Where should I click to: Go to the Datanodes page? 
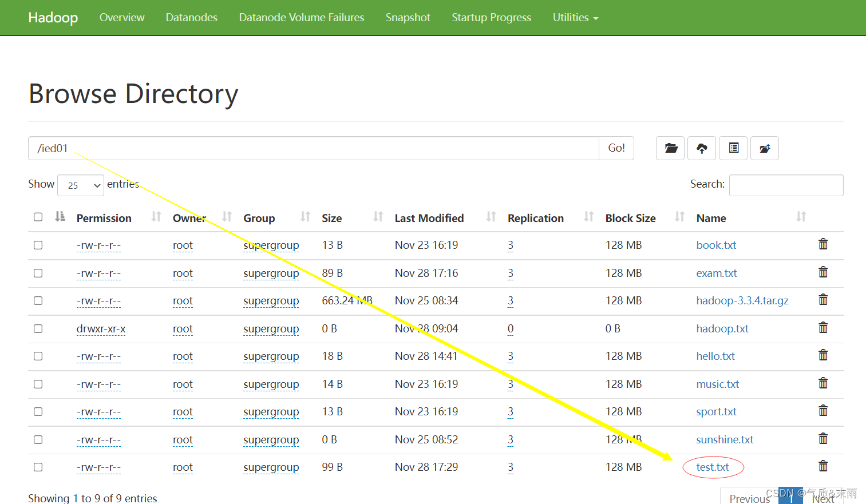click(x=192, y=18)
